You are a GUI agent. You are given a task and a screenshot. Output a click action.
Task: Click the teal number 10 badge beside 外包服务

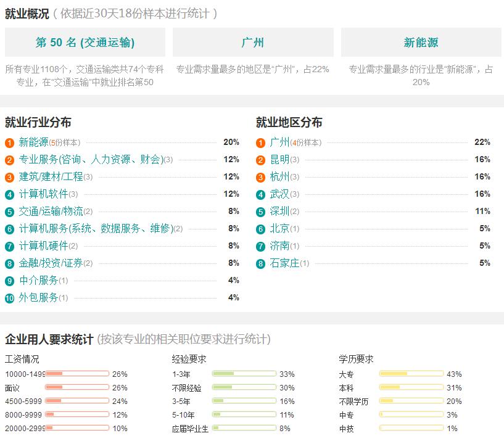[x=10, y=299]
